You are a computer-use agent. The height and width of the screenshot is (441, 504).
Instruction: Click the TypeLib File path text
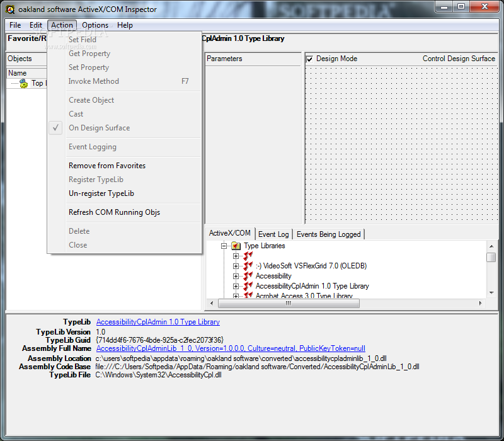coord(159,375)
